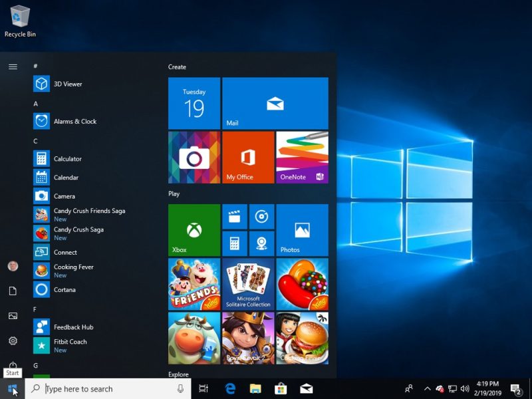Open the Groove Music small tile
The width and height of the screenshot is (532, 399).
261,217
